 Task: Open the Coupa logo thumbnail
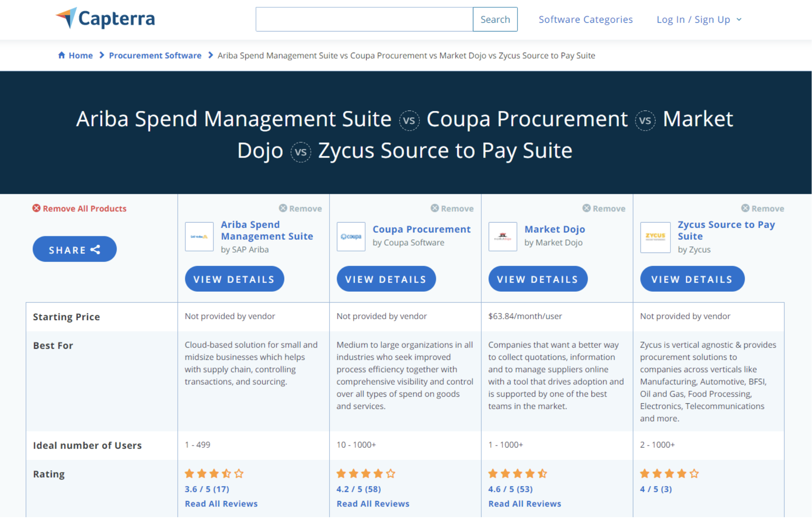351,236
